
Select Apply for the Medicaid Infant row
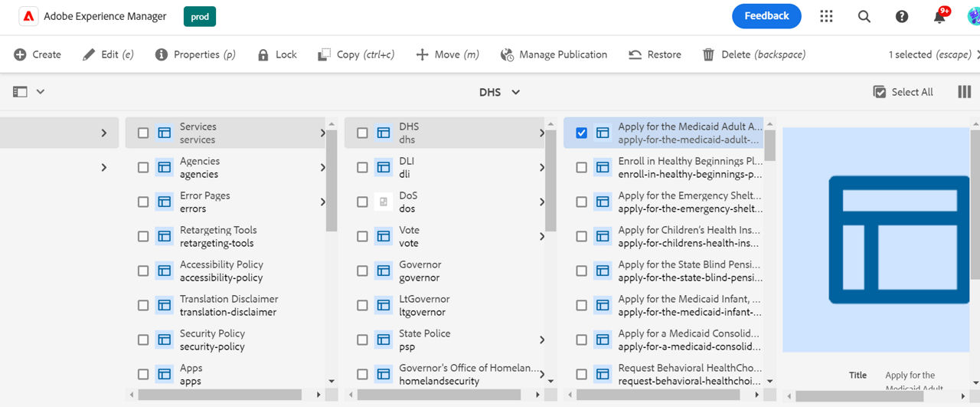664,305
